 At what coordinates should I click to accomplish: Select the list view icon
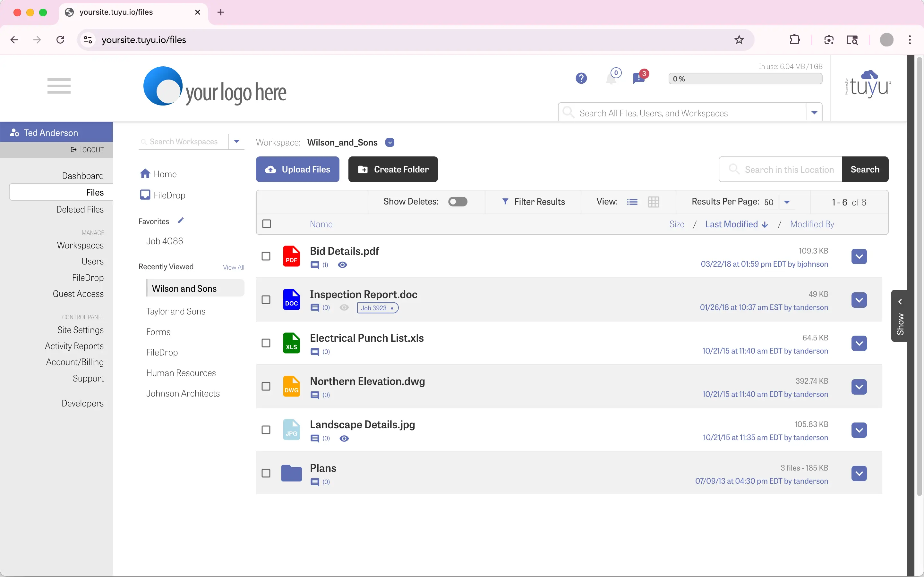(x=632, y=202)
